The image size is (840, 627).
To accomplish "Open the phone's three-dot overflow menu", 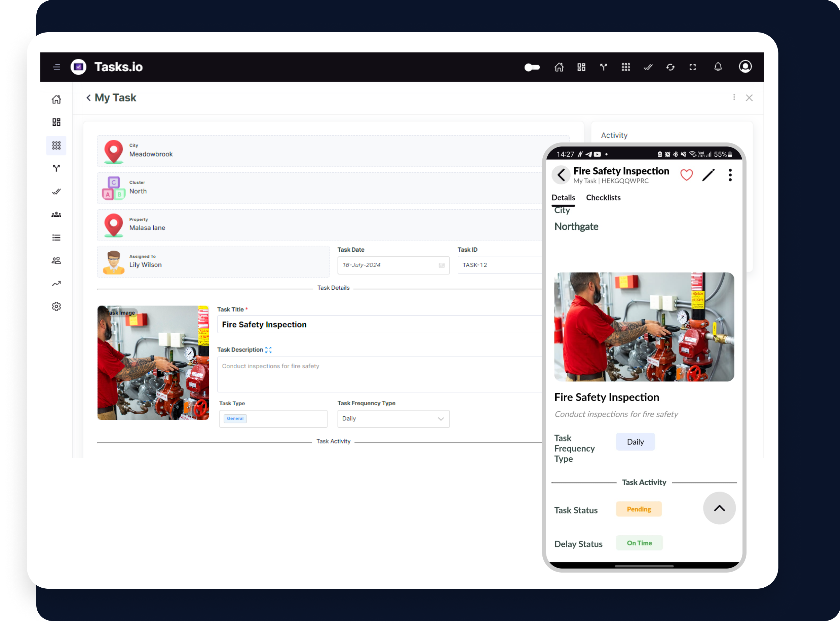I will 730,175.
